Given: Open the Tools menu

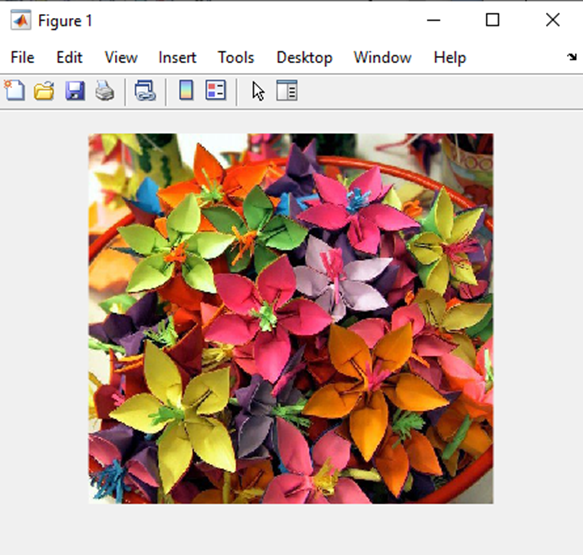Looking at the screenshot, I should point(236,58).
